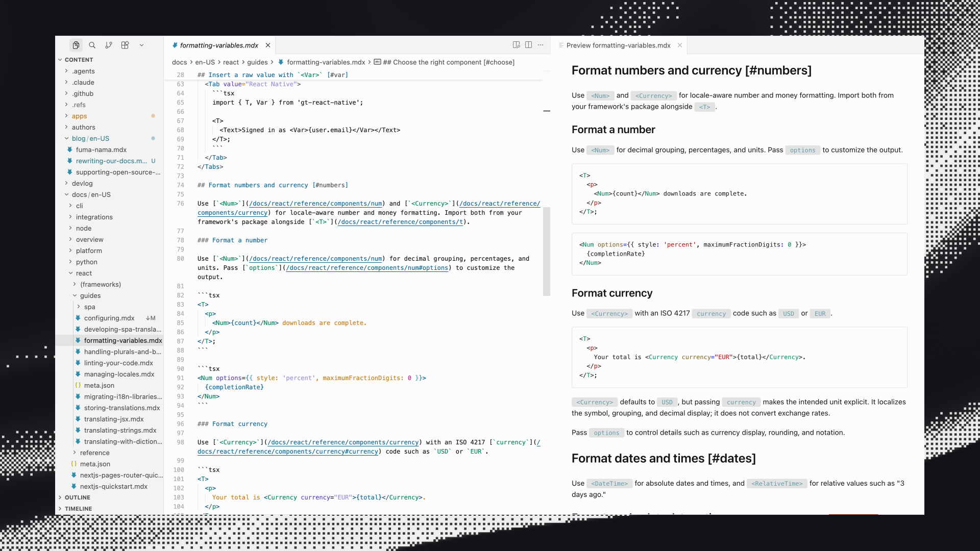
Task: Expand the .agents folder
Action: point(109,71)
